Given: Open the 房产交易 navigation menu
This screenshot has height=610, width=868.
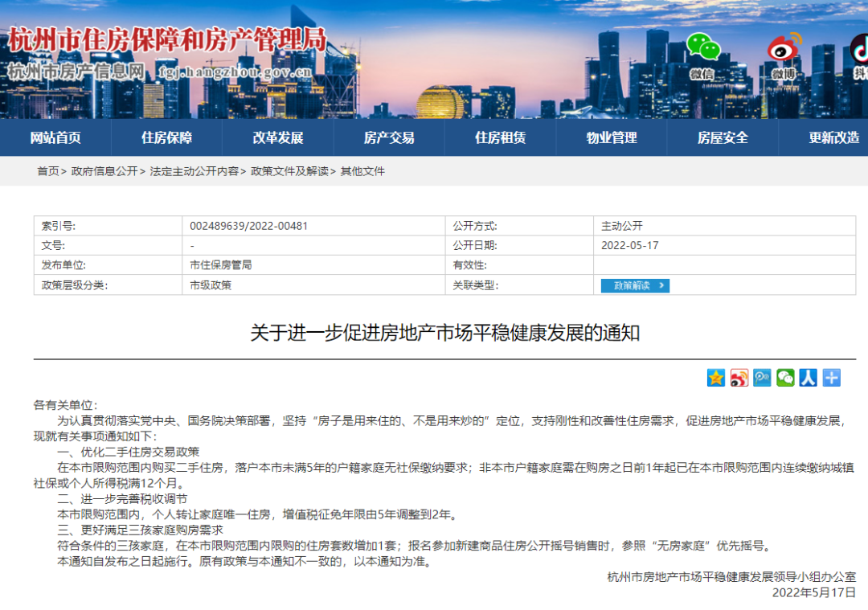Looking at the screenshot, I should (388, 137).
